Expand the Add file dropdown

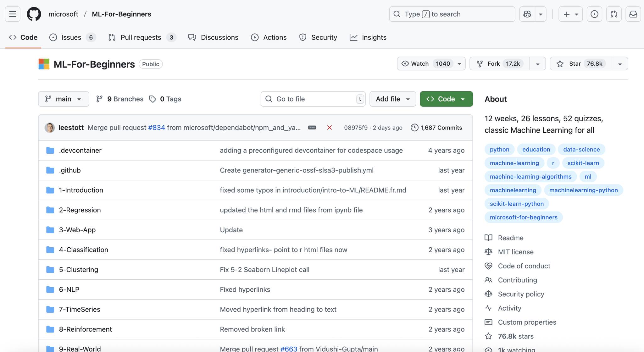393,99
